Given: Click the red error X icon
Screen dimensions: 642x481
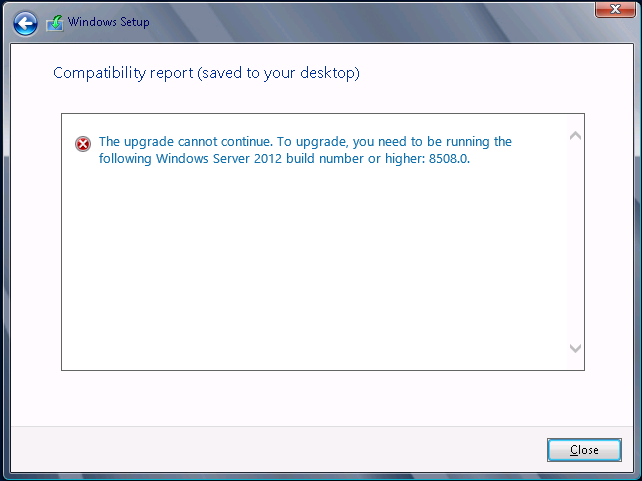Looking at the screenshot, I should [x=83, y=144].
